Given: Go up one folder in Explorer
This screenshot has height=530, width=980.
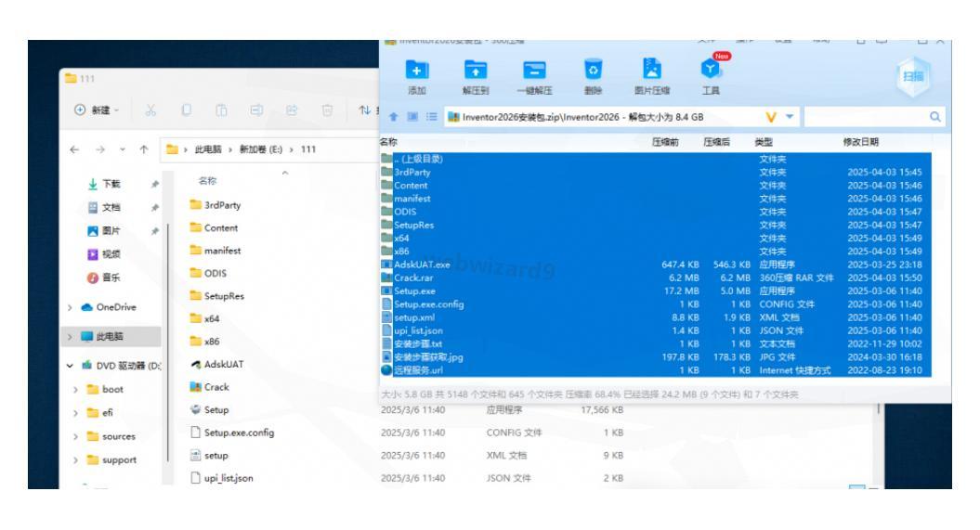Looking at the screenshot, I should point(144,149).
